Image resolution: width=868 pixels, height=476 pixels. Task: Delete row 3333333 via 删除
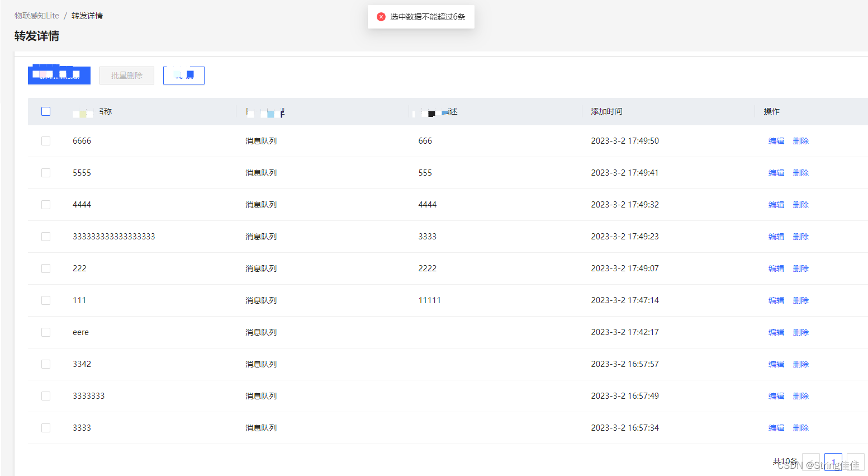801,396
